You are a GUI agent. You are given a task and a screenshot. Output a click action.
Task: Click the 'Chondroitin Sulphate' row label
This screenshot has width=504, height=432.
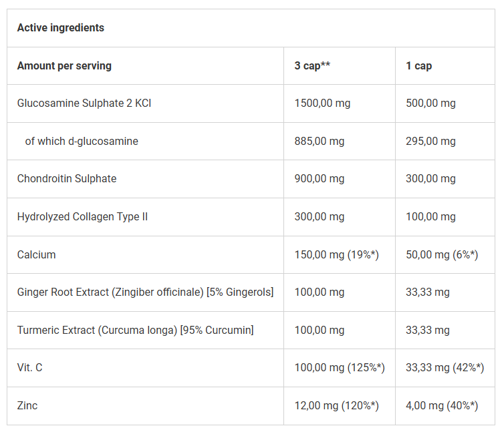point(67,179)
